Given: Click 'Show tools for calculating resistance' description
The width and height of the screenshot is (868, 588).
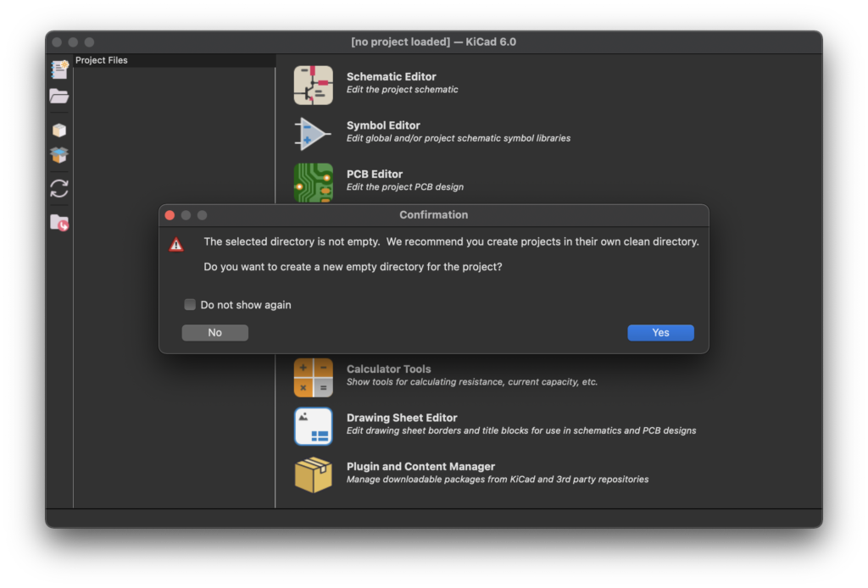Looking at the screenshot, I should coord(472,381).
